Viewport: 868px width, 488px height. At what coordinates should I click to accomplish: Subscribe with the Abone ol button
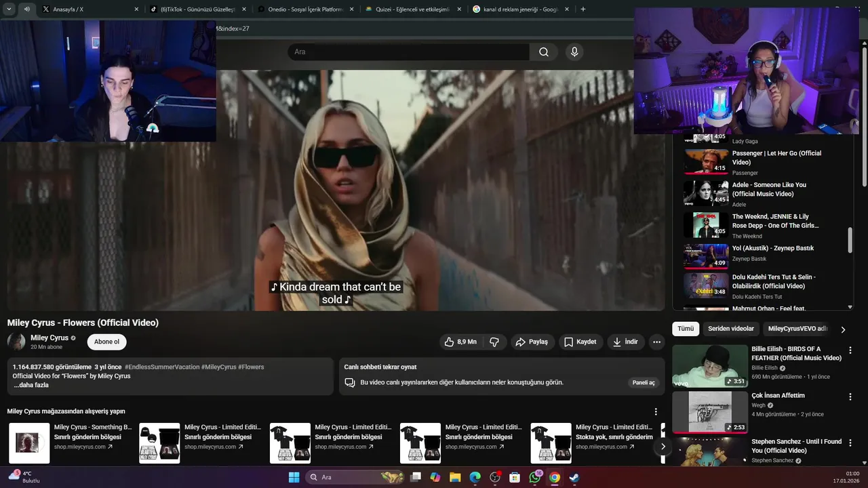(106, 342)
